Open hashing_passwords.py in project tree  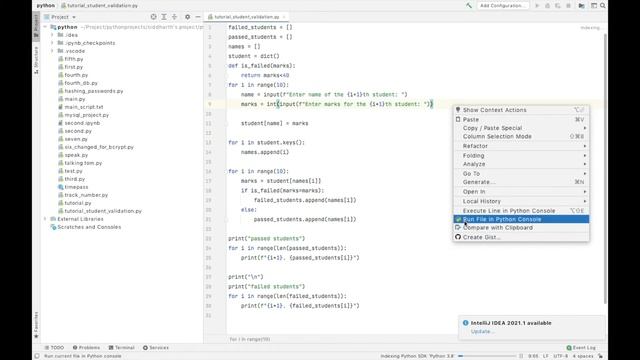click(x=91, y=91)
